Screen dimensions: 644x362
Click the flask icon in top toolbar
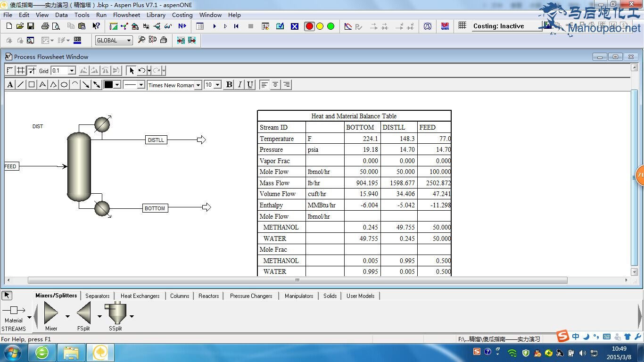click(x=428, y=26)
